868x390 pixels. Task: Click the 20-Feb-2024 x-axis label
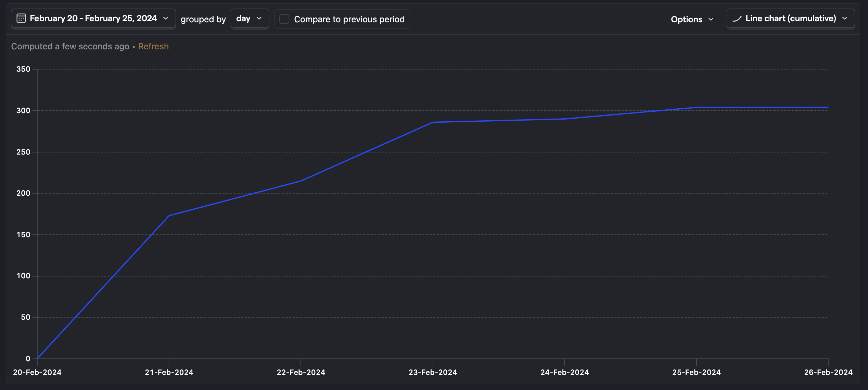[37, 373]
